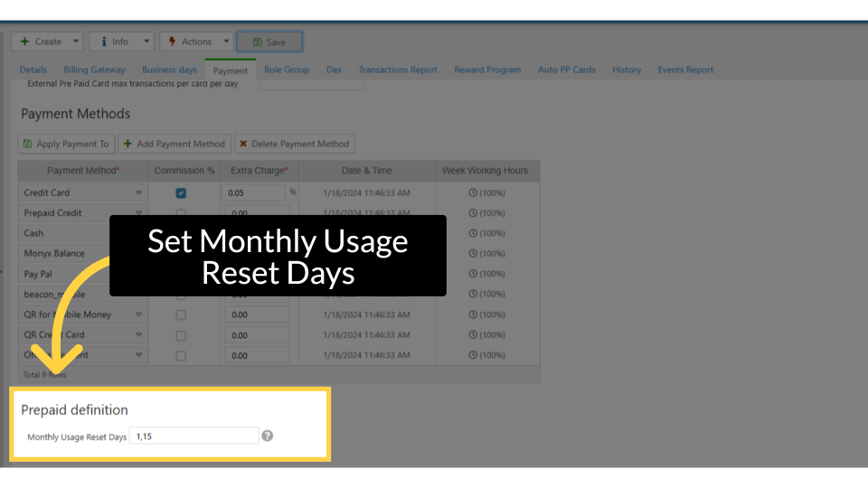Click the clock icon in QR Credit Card row
868x488 pixels.
(x=472, y=335)
